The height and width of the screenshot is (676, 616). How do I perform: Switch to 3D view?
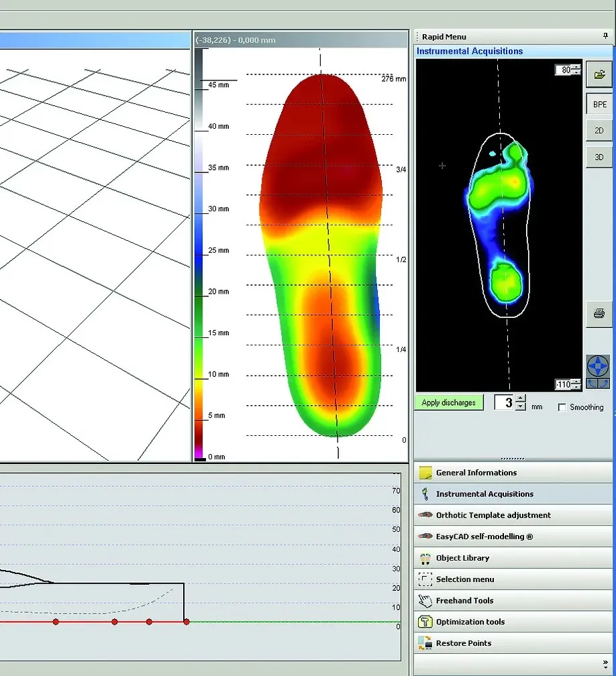(x=599, y=158)
